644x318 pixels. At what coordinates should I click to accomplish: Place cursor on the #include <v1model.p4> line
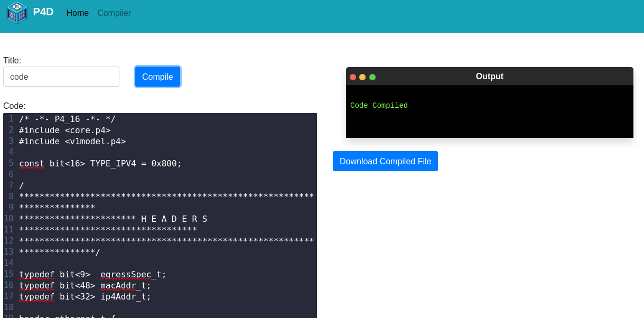click(x=72, y=142)
